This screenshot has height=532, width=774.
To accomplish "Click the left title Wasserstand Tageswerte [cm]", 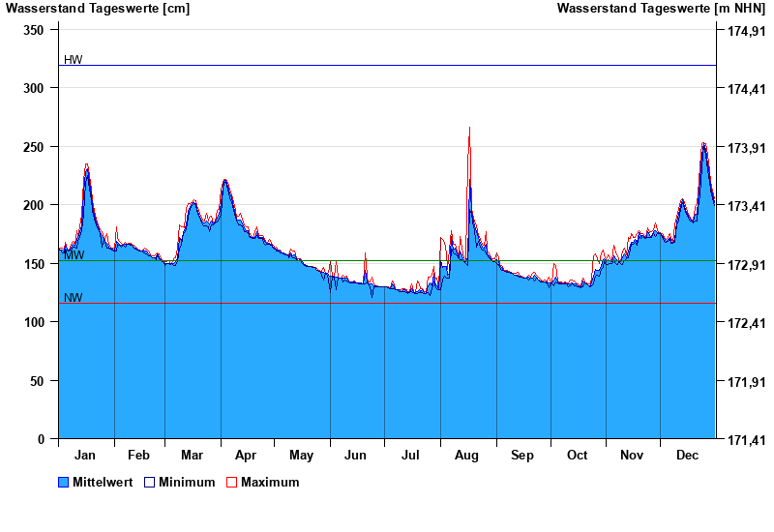I will 98,9.
